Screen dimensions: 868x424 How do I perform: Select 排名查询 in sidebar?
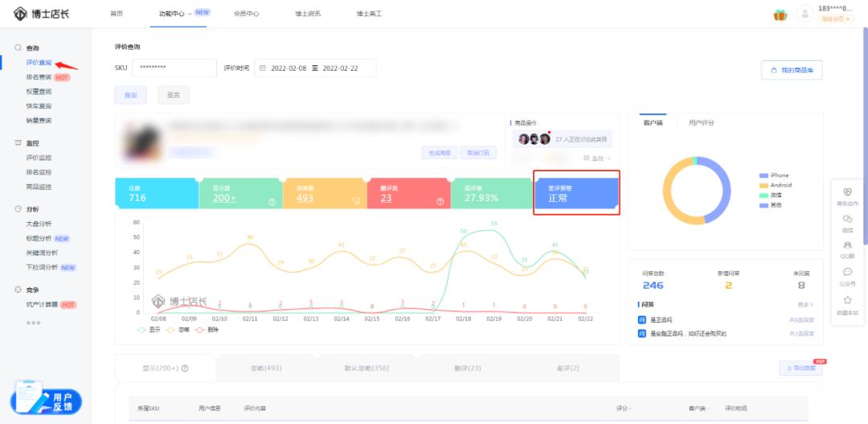39,77
